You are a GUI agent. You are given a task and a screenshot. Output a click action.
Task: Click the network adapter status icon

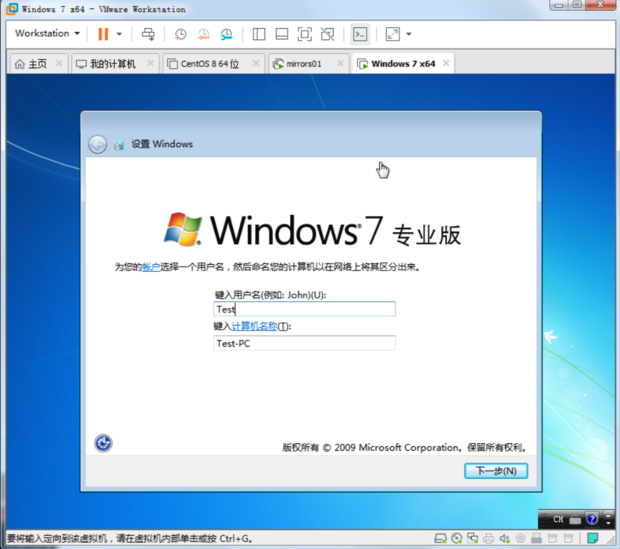tap(473, 538)
